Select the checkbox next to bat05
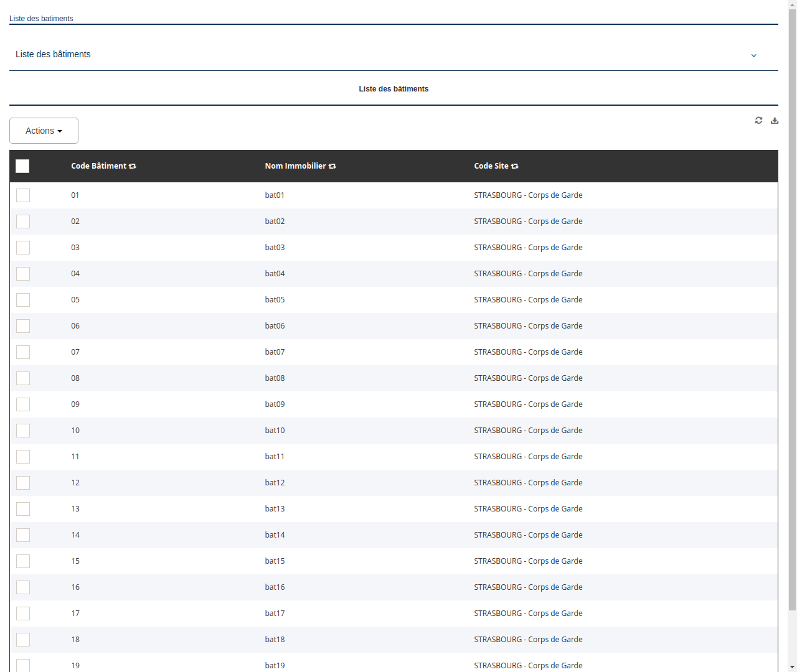Screen dimensions: 797x672 pyautogui.click(x=22, y=299)
